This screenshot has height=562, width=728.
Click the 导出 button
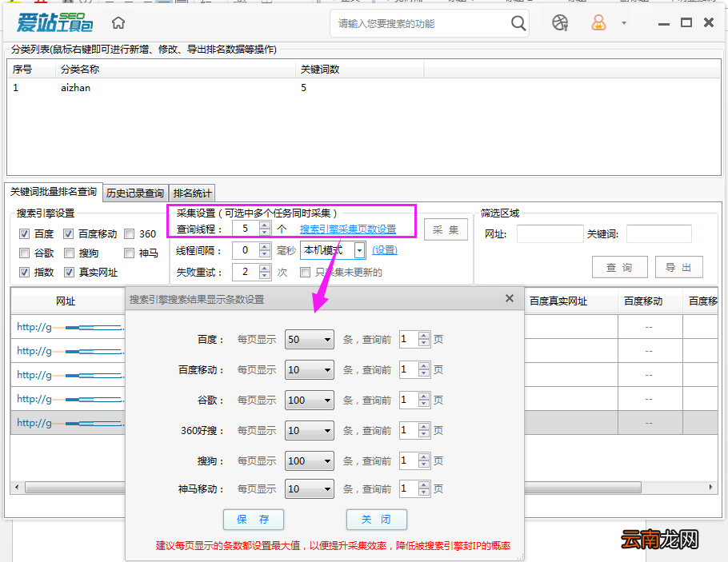pyautogui.click(x=678, y=267)
